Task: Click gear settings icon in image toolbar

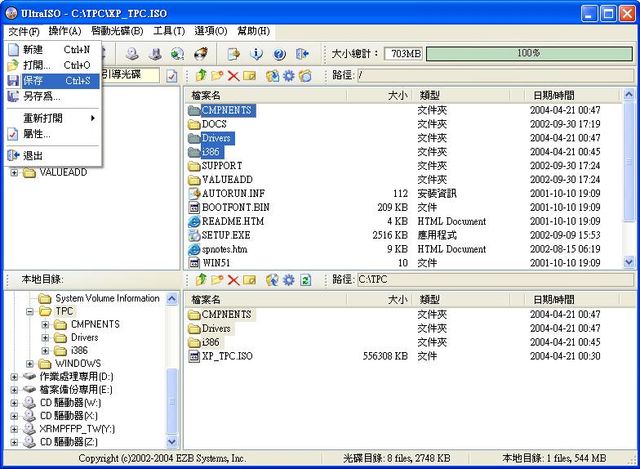Action: pos(289,76)
